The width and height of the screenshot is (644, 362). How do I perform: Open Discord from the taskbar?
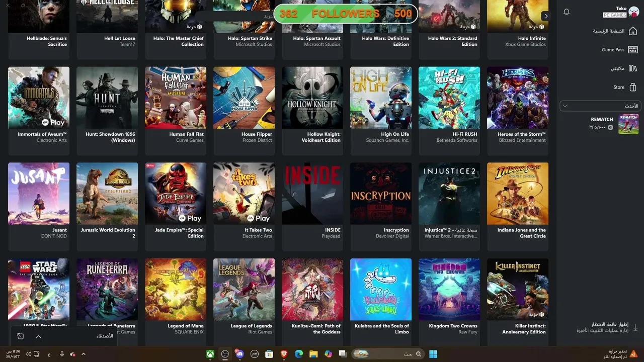[x=239, y=354]
